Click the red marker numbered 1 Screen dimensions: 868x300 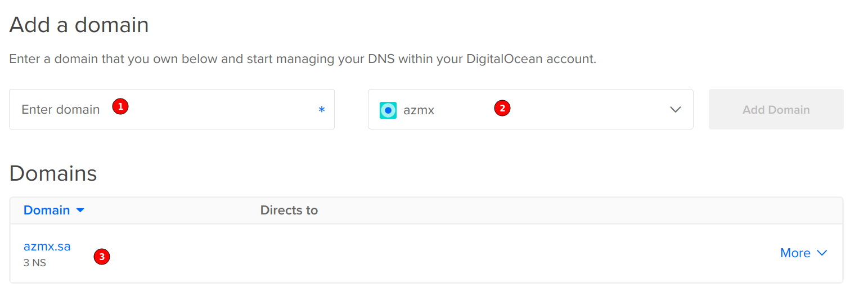click(120, 106)
